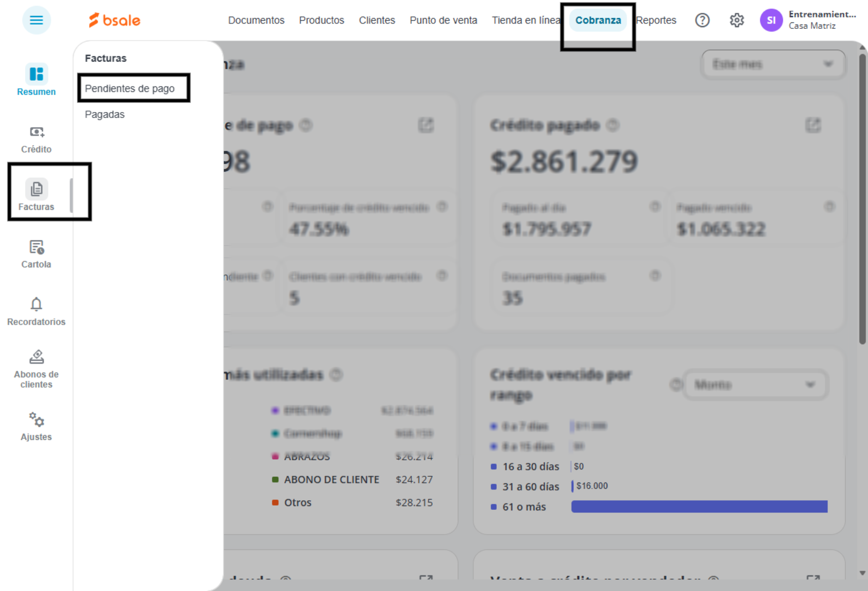868x591 pixels.
Task: Select the Cobranza tab
Action: click(598, 20)
